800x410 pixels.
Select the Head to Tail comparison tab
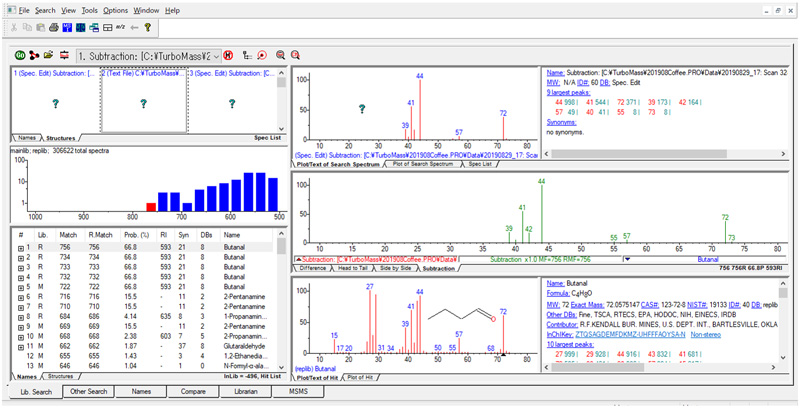coord(352,268)
